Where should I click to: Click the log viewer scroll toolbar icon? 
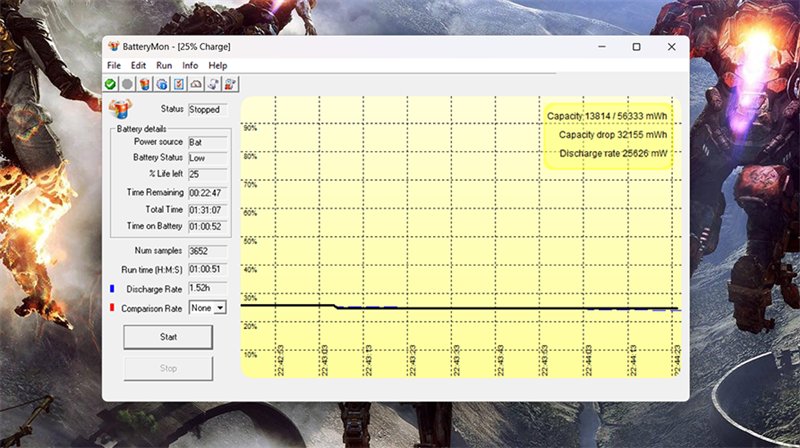point(213,84)
